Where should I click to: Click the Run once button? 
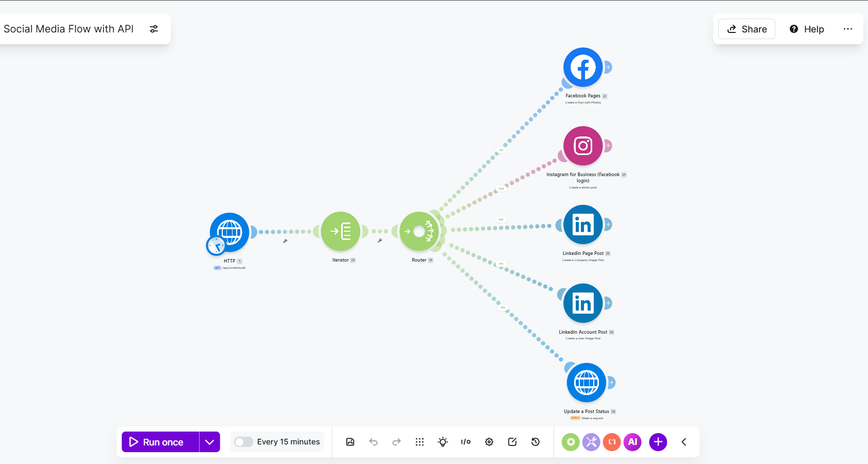[x=161, y=442]
